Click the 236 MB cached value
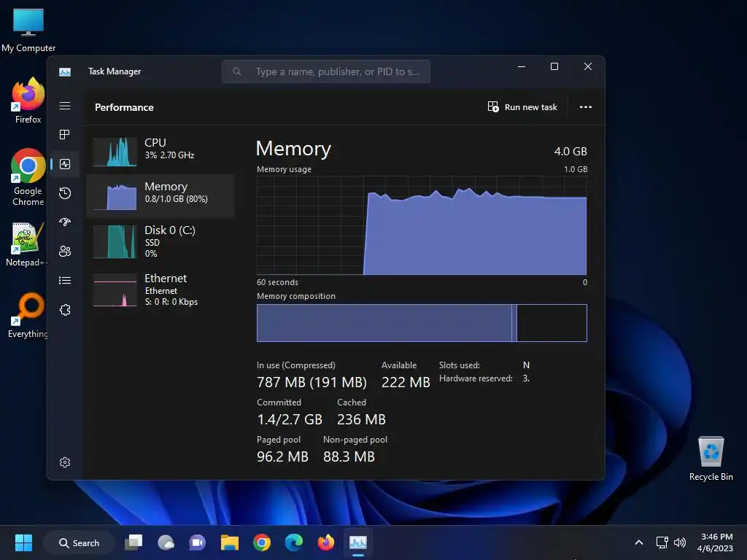The width and height of the screenshot is (747, 560). point(361,419)
